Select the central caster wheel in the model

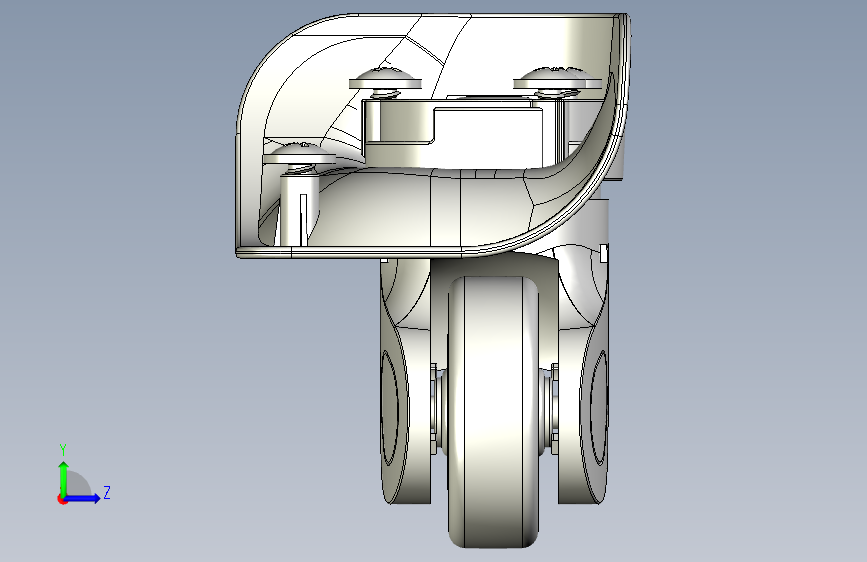(493, 412)
